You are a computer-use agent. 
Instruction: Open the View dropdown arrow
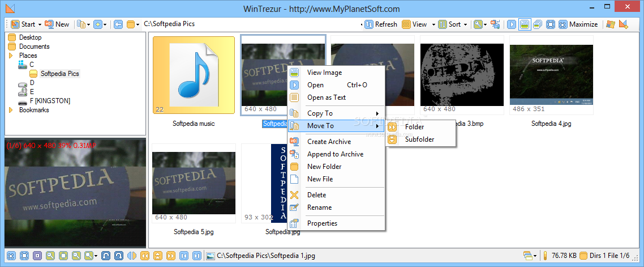tap(433, 25)
